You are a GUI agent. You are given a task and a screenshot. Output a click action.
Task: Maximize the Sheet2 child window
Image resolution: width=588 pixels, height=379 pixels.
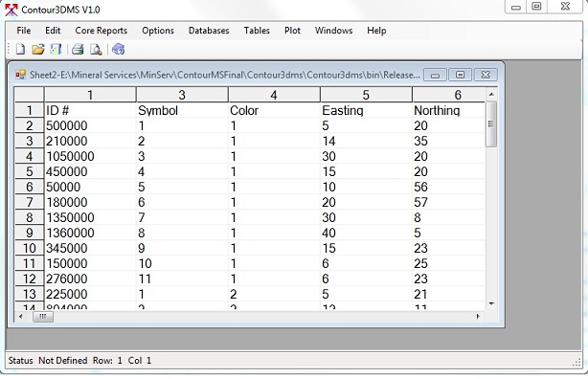460,75
